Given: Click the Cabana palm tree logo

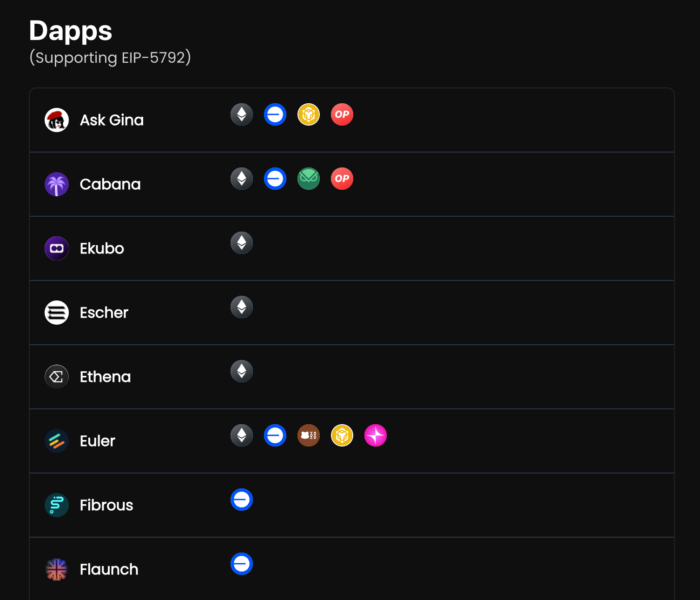Looking at the screenshot, I should click(57, 184).
